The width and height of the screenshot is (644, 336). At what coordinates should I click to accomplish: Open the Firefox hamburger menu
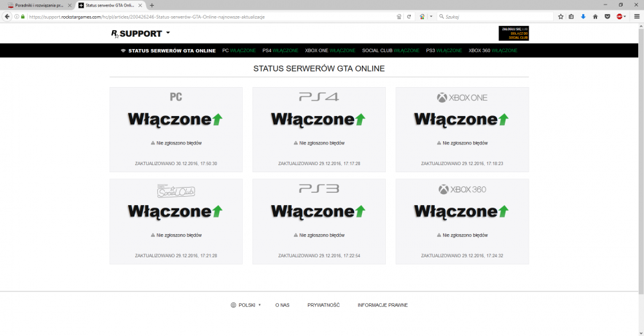(637, 17)
